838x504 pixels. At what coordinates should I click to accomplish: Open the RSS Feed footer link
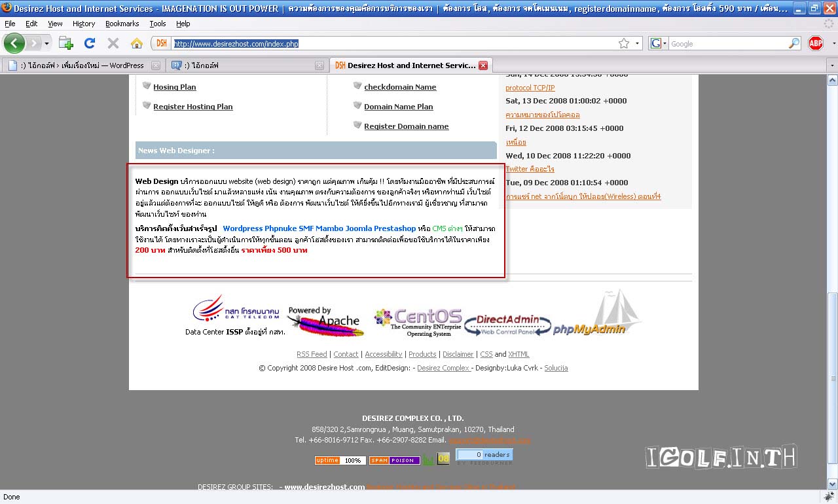click(x=312, y=354)
